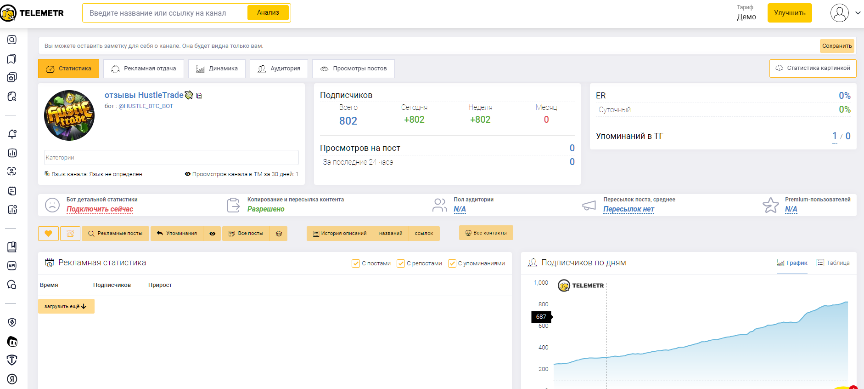Viewport: 864px width, 389px height.
Task: Switch to the Статистика tab
Action: [x=68, y=68]
